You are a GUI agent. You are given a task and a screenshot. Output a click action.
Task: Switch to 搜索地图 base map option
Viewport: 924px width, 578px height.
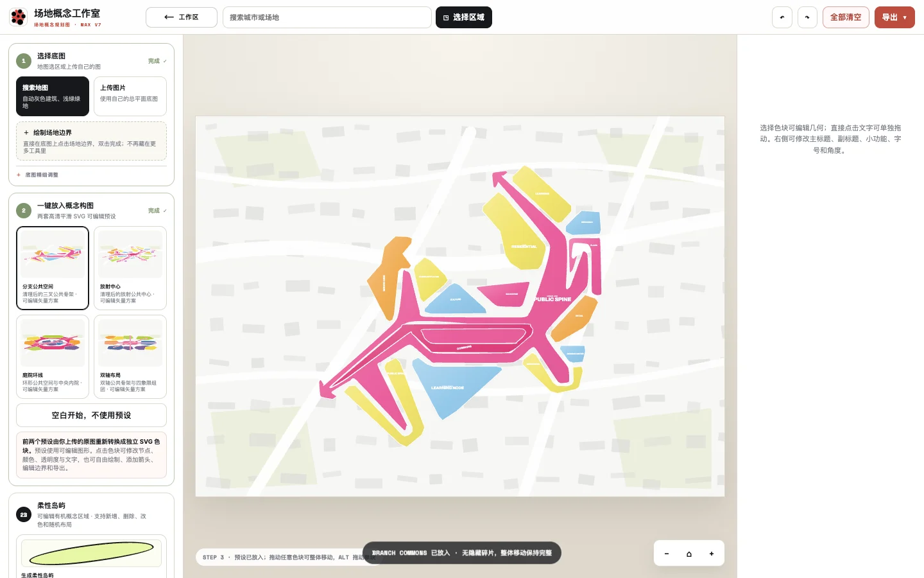tap(53, 96)
